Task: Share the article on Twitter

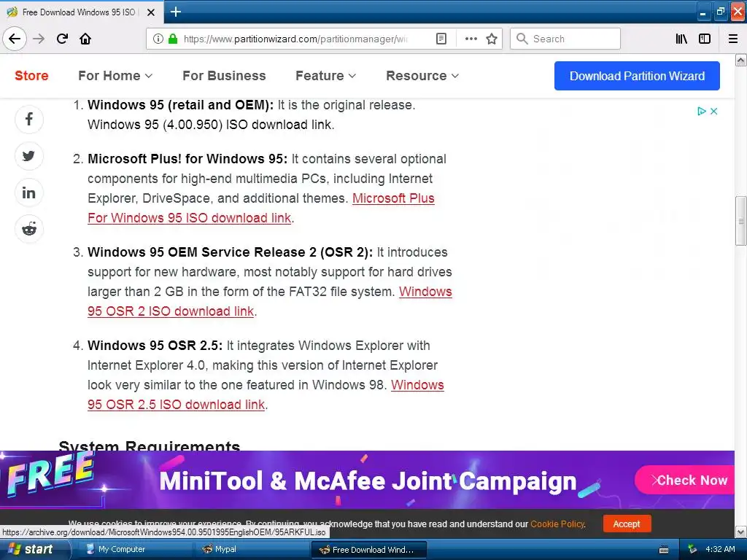Action: click(29, 156)
